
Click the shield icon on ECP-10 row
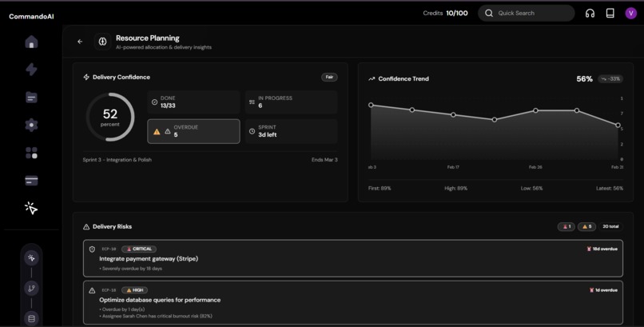click(x=92, y=249)
